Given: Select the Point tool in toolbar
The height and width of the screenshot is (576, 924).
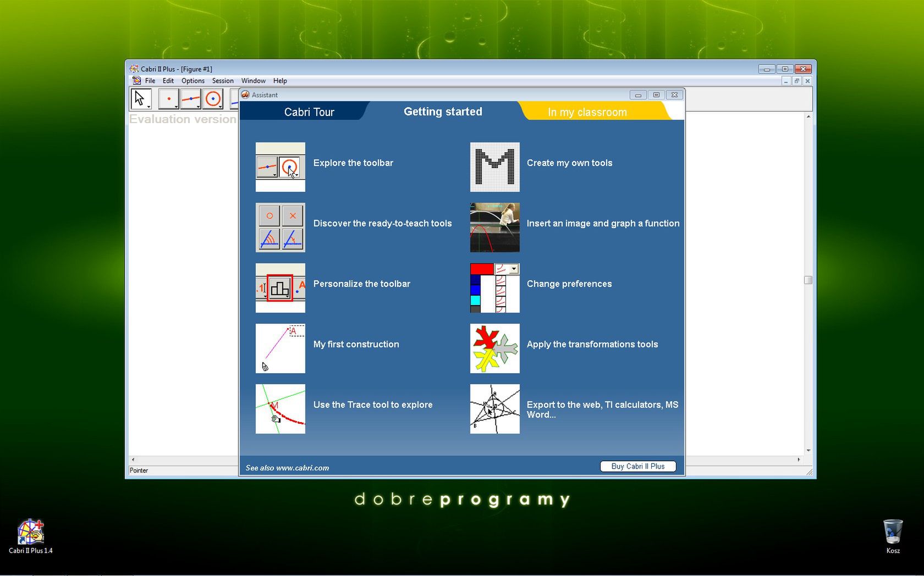Looking at the screenshot, I should tap(168, 99).
